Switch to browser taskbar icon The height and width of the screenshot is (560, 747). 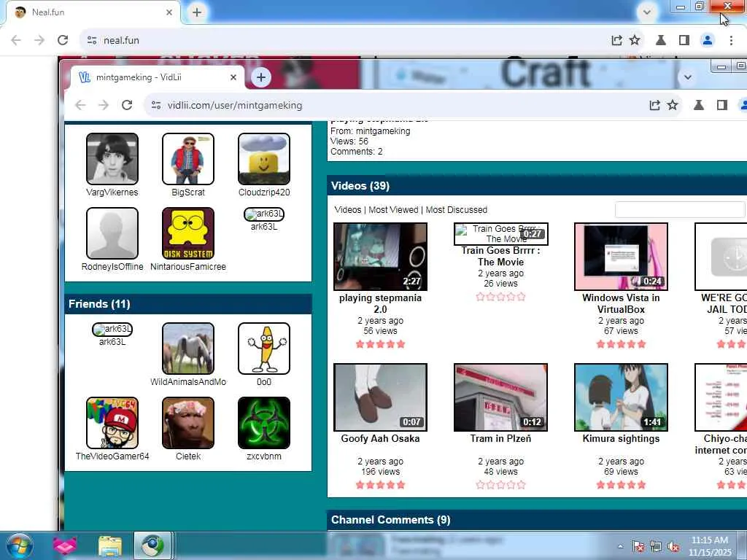click(152, 545)
